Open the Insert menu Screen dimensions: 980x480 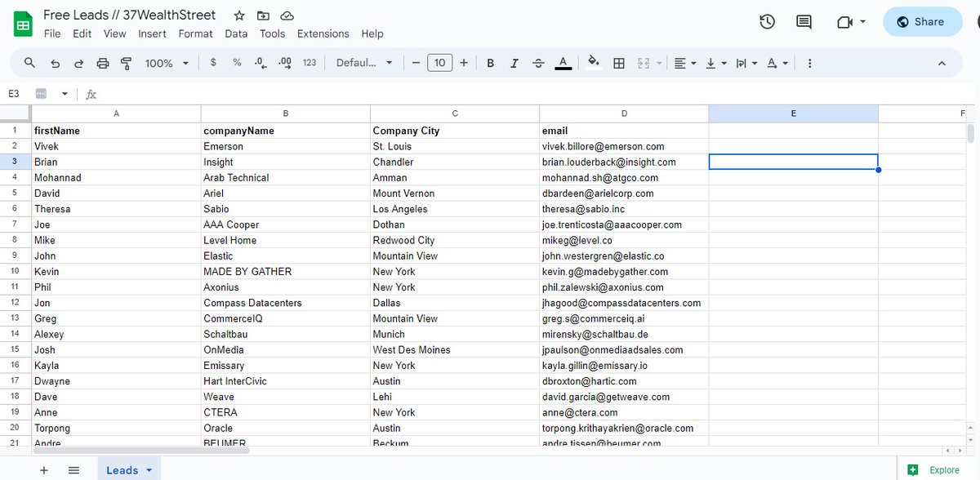coord(152,33)
